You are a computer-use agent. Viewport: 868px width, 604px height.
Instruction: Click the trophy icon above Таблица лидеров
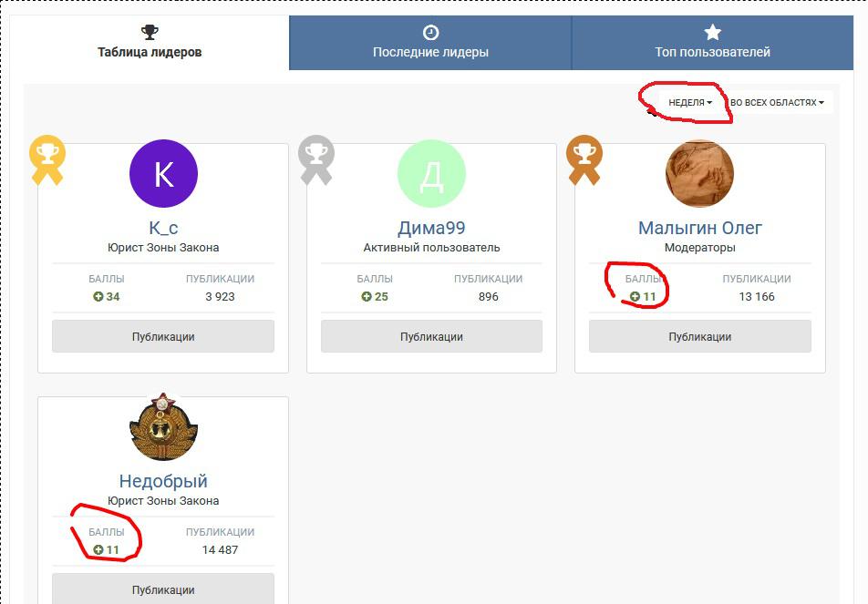[150, 32]
